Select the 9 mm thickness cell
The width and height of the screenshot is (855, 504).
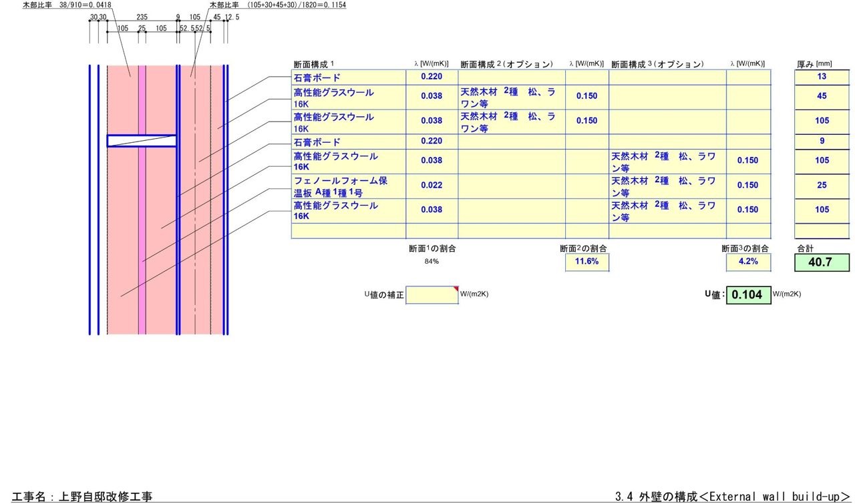tap(822, 141)
